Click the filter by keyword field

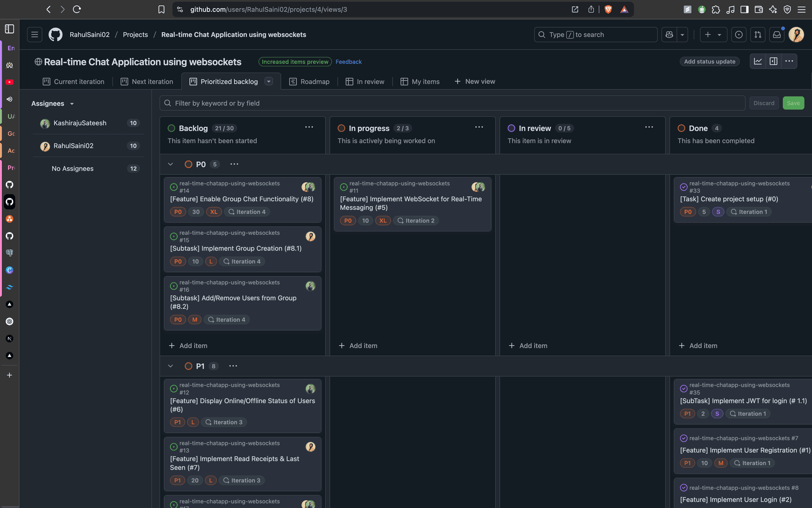coord(453,103)
